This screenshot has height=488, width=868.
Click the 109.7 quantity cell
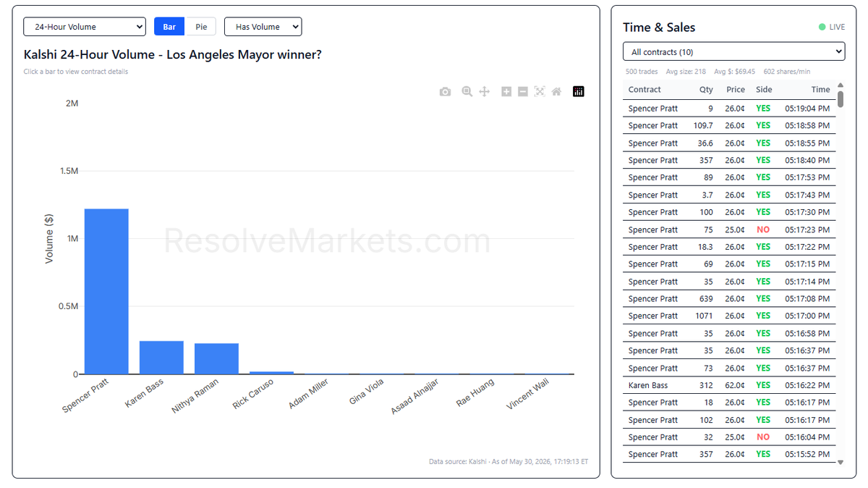coord(703,125)
